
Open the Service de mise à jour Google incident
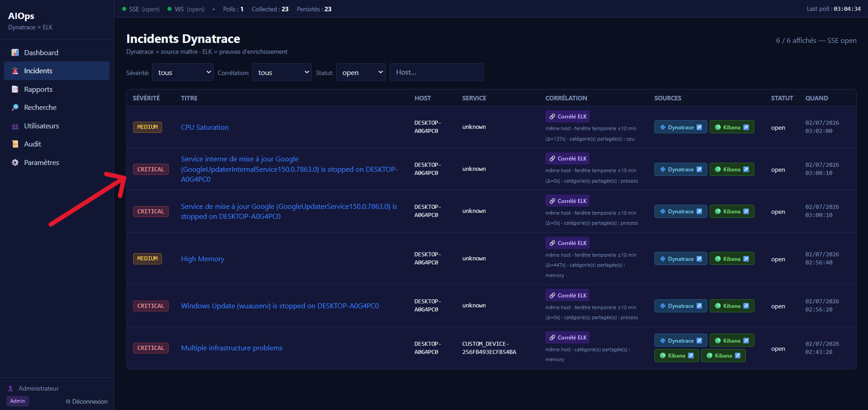click(x=289, y=212)
